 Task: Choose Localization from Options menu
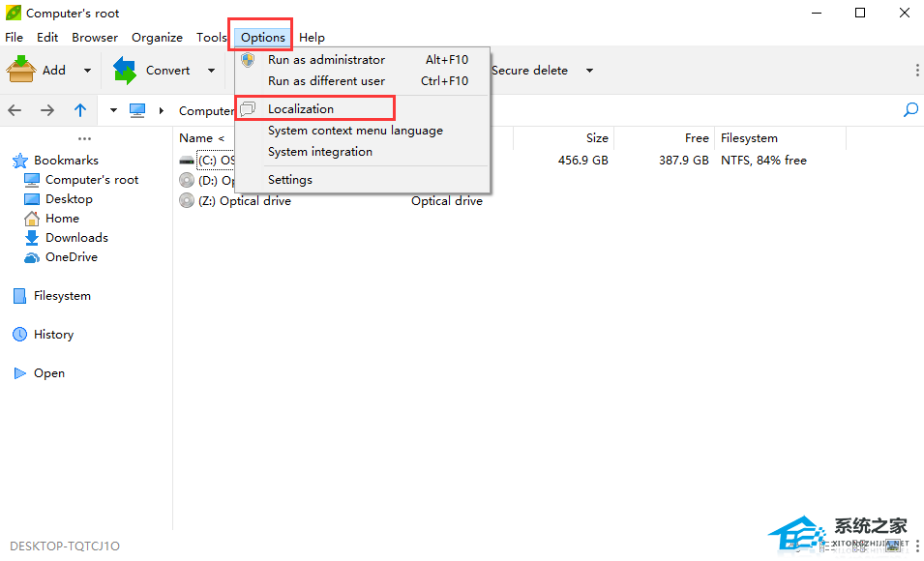coord(363,109)
